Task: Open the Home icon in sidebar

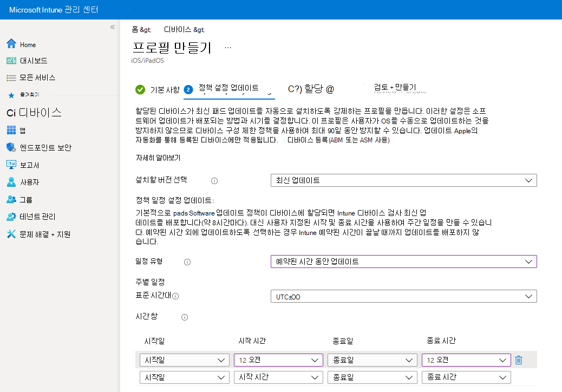Action: pyautogui.click(x=11, y=44)
